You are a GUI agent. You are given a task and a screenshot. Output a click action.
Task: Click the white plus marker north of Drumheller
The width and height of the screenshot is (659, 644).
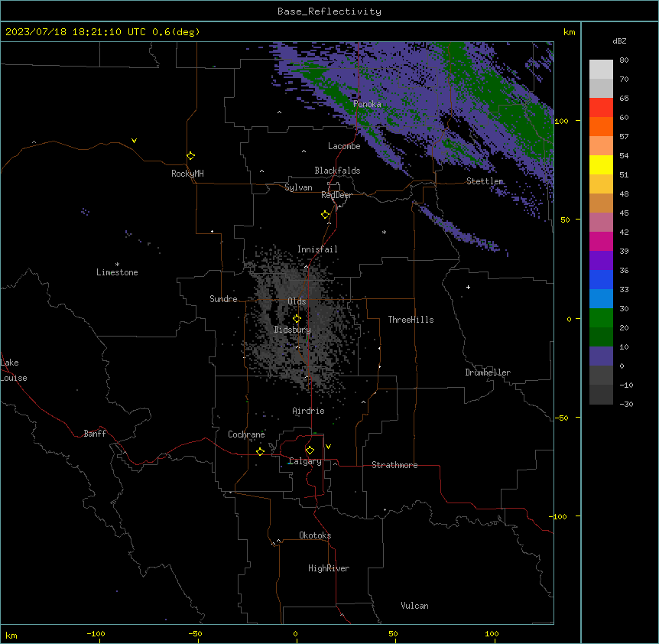tap(468, 287)
